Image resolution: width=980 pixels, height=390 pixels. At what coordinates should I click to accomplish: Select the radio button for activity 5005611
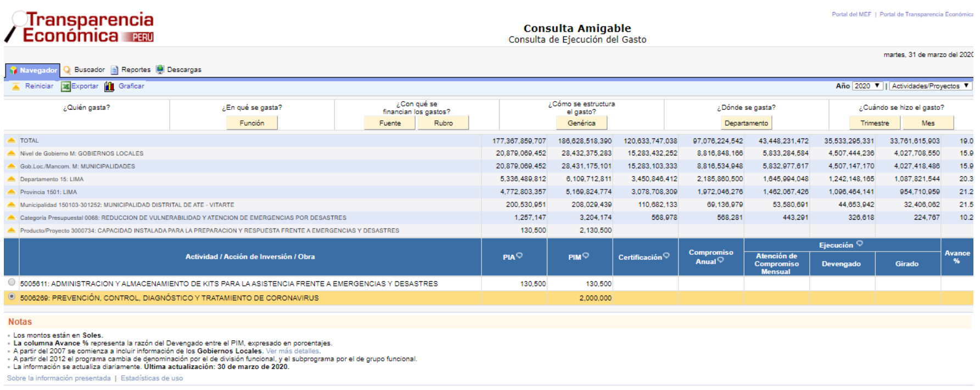tap(12, 282)
